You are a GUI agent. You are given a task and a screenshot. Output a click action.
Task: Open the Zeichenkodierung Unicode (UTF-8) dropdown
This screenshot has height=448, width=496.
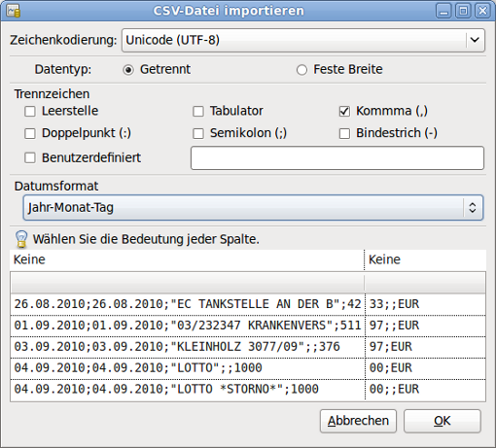click(x=303, y=40)
